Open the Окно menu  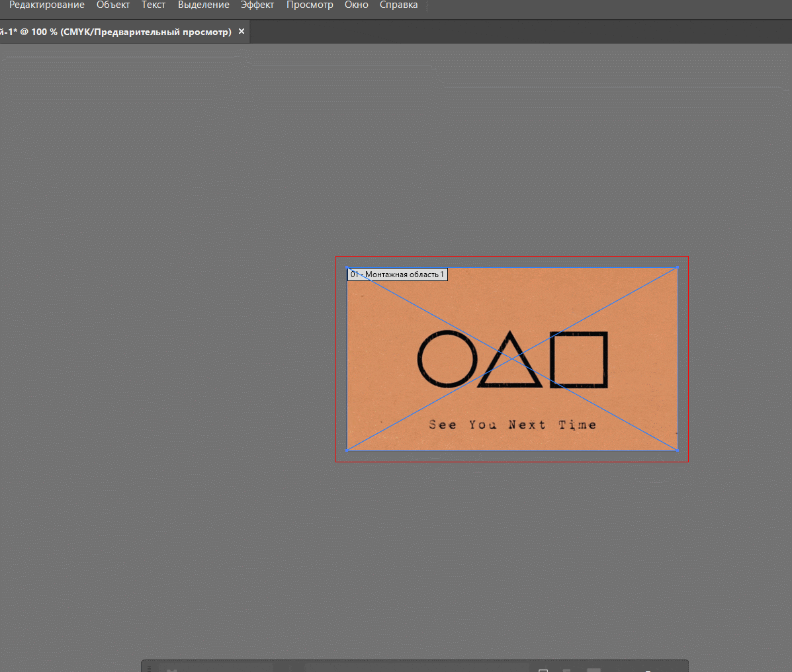point(356,5)
